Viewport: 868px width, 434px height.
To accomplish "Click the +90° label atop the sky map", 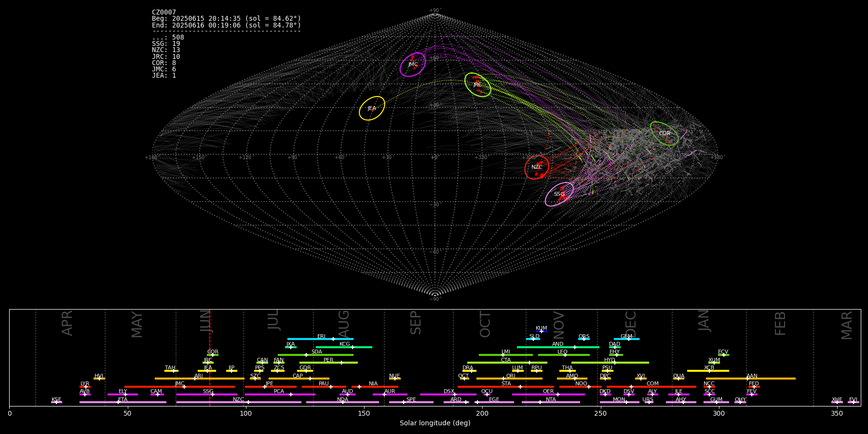I will click(435, 11).
